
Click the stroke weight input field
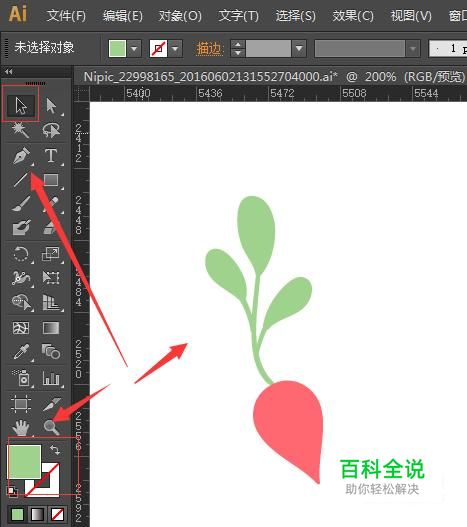click(268, 49)
